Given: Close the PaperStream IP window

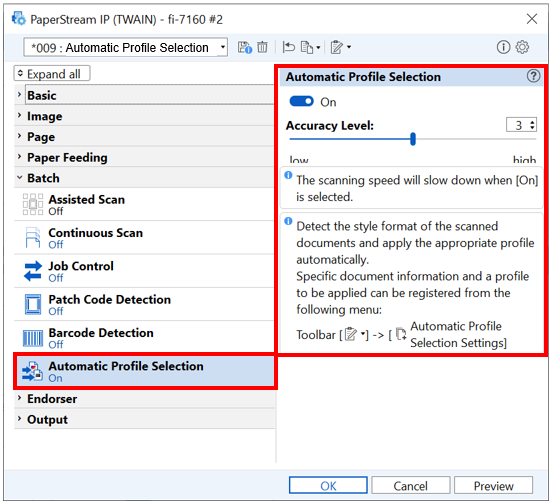Looking at the screenshot, I should (x=532, y=19).
